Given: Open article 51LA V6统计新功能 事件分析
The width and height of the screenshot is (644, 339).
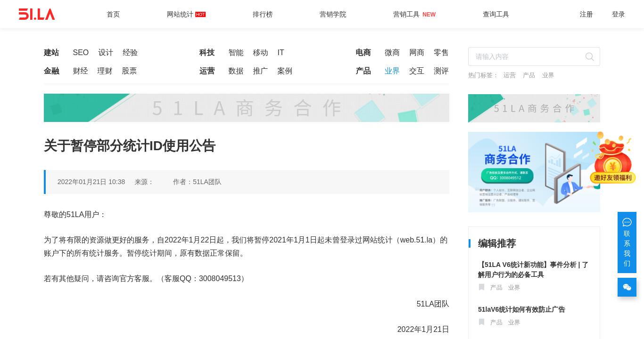Looking at the screenshot, I should point(533,270).
